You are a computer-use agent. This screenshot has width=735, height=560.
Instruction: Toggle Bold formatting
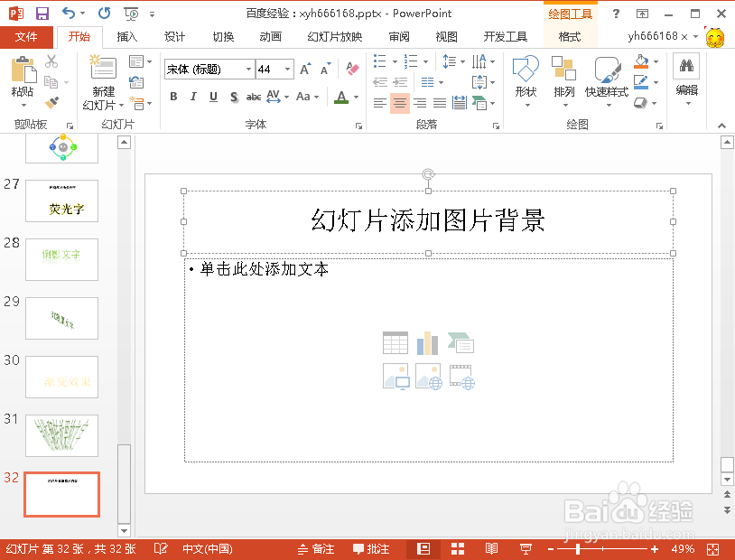coord(173,97)
